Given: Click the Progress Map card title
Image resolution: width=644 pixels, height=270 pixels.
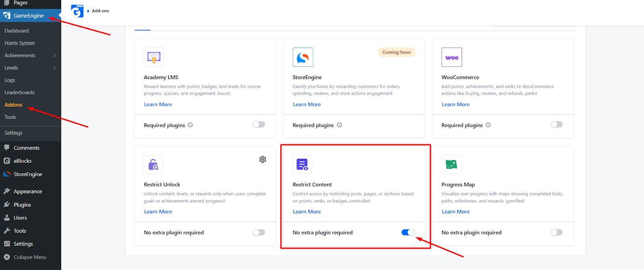Looking at the screenshot, I should pos(458,185).
